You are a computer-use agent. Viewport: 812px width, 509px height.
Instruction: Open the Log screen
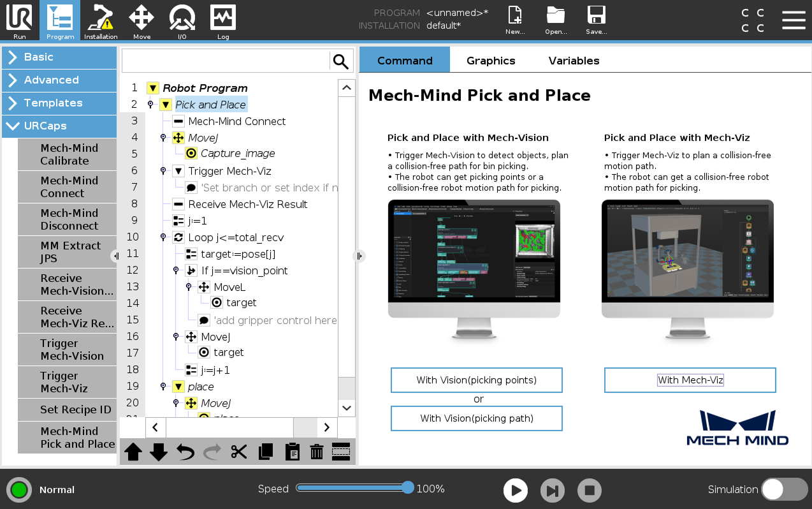click(222, 21)
